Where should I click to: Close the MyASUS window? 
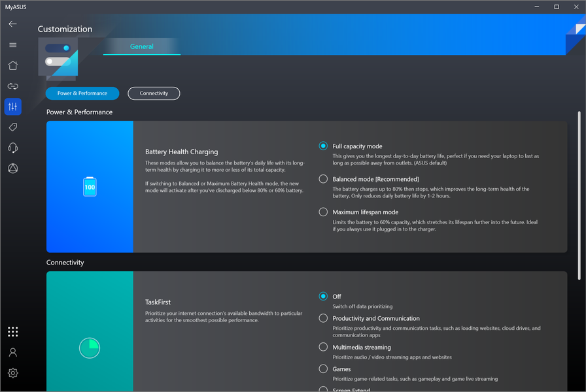click(x=576, y=7)
